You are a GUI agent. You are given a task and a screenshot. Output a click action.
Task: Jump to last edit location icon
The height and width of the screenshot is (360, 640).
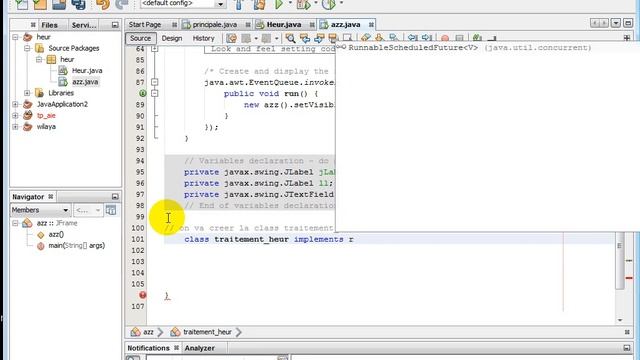[x=231, y=38]
